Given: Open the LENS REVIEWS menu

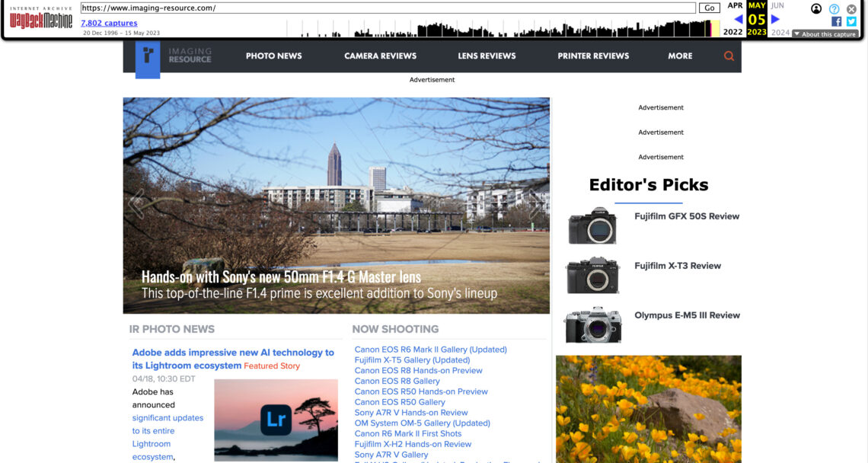Looking at the screenshot, I should pyautogui.click(x=487, y=56).
